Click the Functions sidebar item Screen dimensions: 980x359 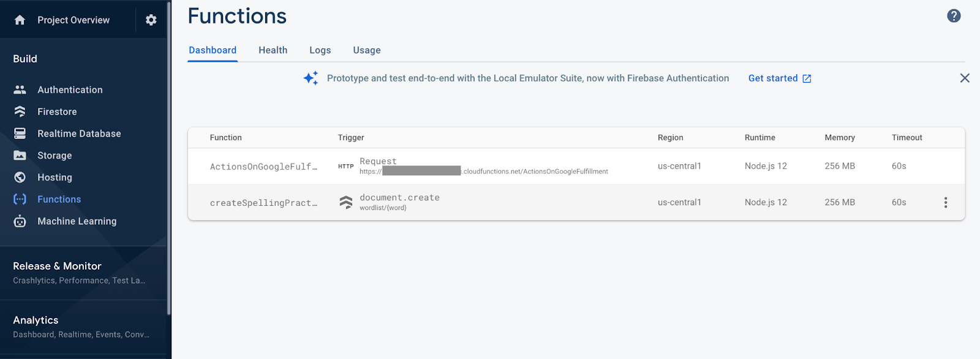point(59,199)
